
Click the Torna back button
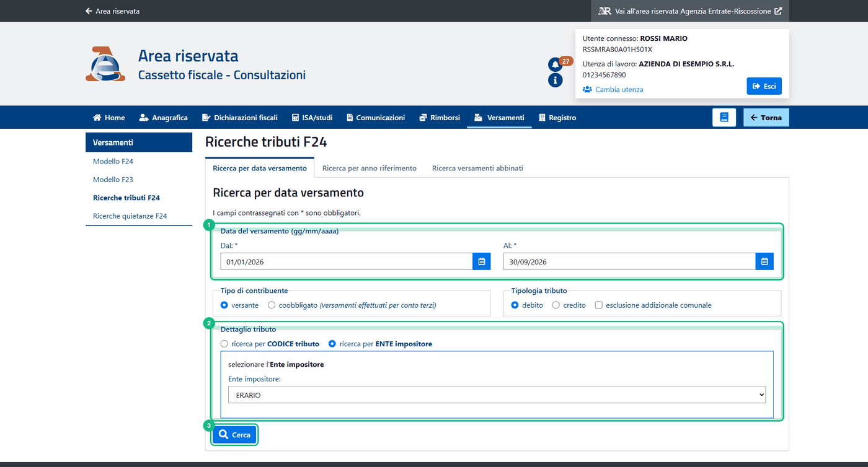[766, 118]
